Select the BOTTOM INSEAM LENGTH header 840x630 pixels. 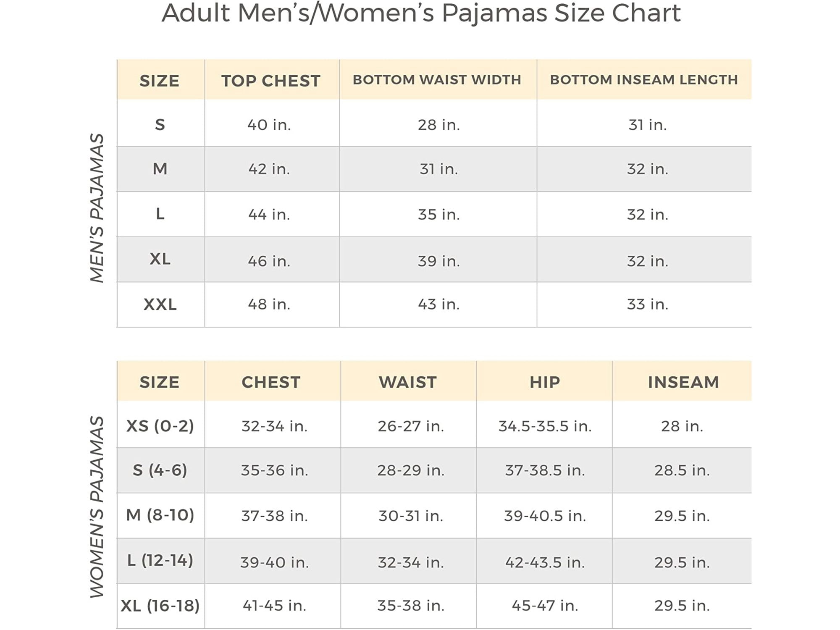pos(643,80)
